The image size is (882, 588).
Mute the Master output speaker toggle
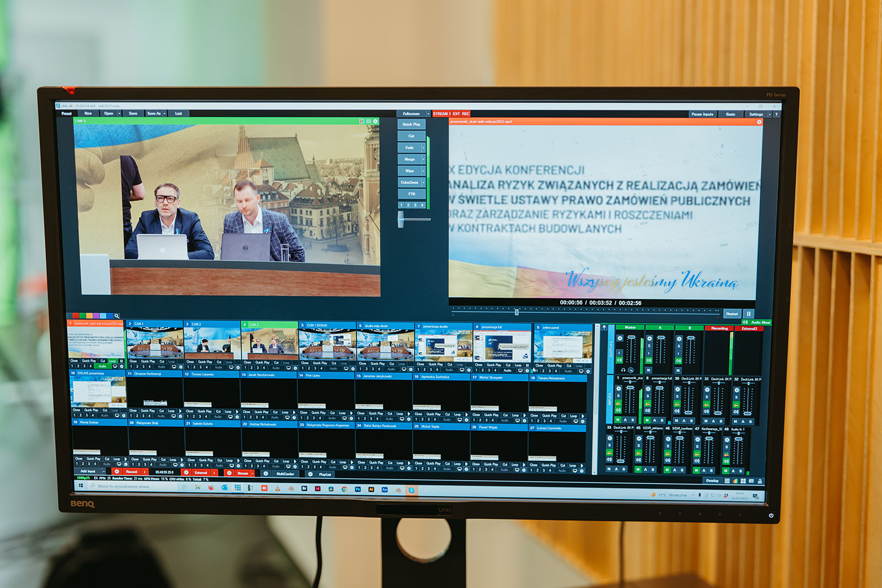click(x=619, y=360)
